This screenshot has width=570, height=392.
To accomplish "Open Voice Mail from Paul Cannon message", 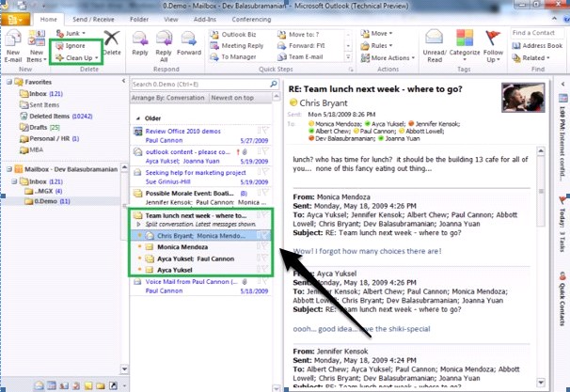I will pyautogui.click(x=200, y=287).
